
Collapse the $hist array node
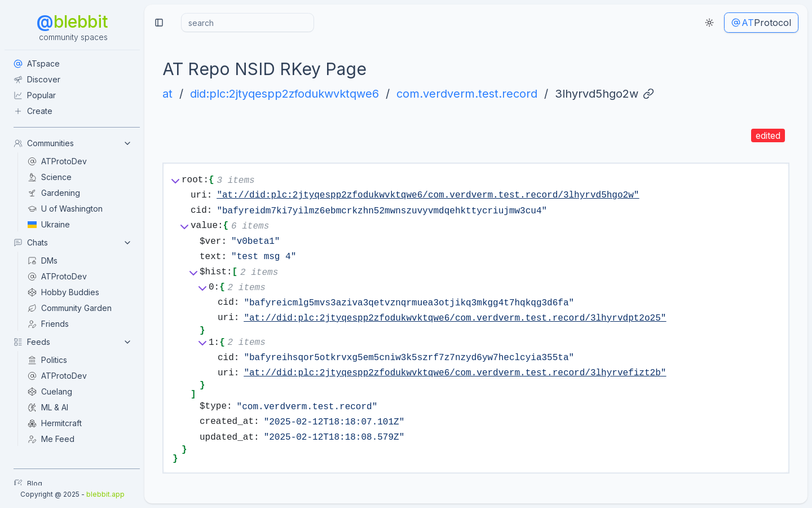click(x=193, y=273)
